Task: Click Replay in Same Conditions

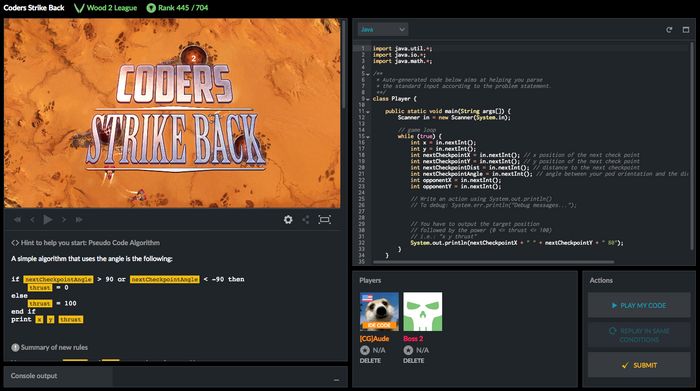Action: coord(639,335)
